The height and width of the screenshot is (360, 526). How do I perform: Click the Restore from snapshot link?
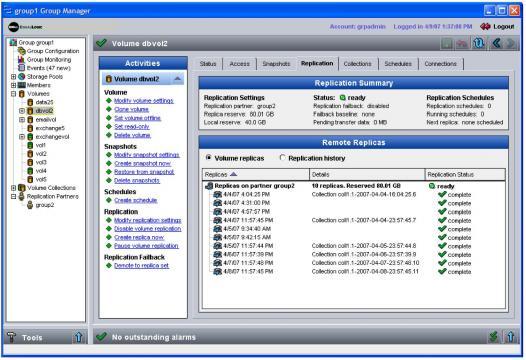pyautogui.click(x=144, y=172)
